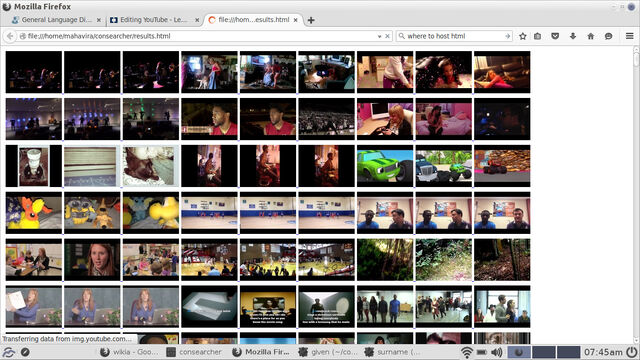The width and height of the screenshot is (640, 360).
Task: Open the green monster truck close-up thumbnail
Action: tap(385, 166)
